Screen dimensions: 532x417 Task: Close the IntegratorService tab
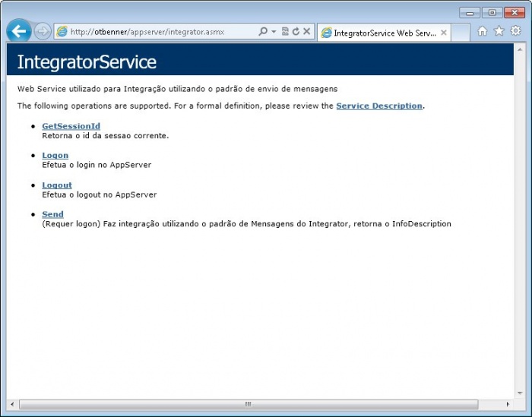444,33
